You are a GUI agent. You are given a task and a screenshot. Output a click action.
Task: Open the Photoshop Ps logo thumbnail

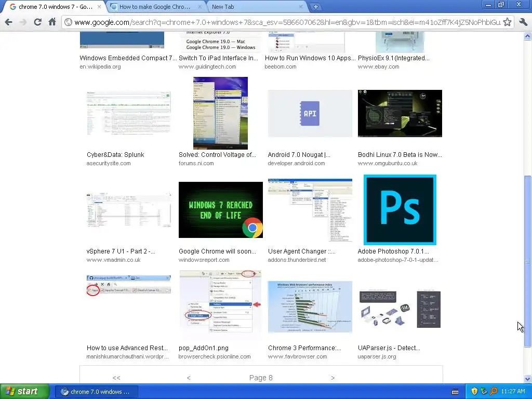pyautogui.click(x=400, y=210)
